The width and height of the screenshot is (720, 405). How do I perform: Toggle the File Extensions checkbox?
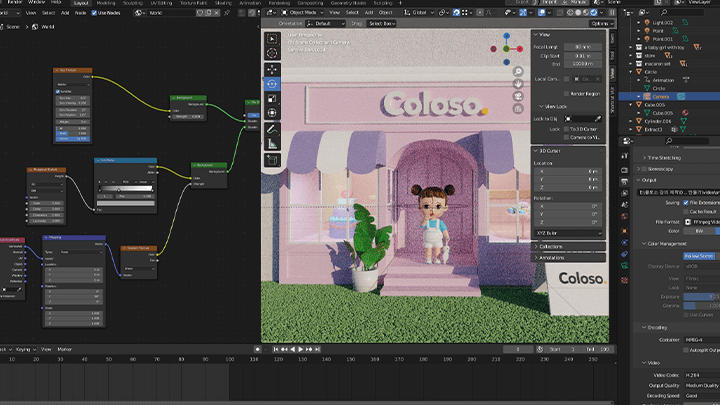pyautogui.click(x=686, y=202)
